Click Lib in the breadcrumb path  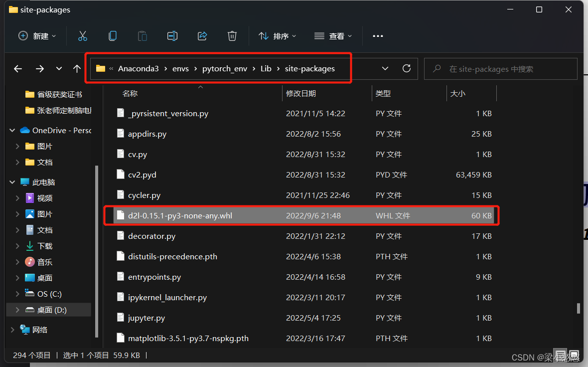(266, 69)
